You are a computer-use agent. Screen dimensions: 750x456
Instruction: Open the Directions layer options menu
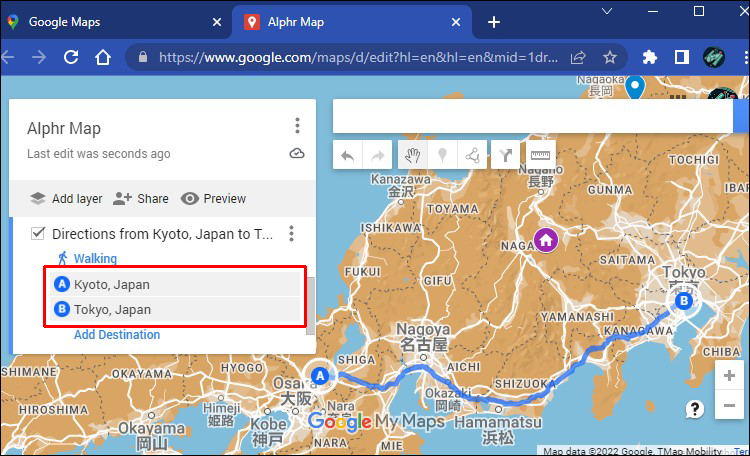291,234
